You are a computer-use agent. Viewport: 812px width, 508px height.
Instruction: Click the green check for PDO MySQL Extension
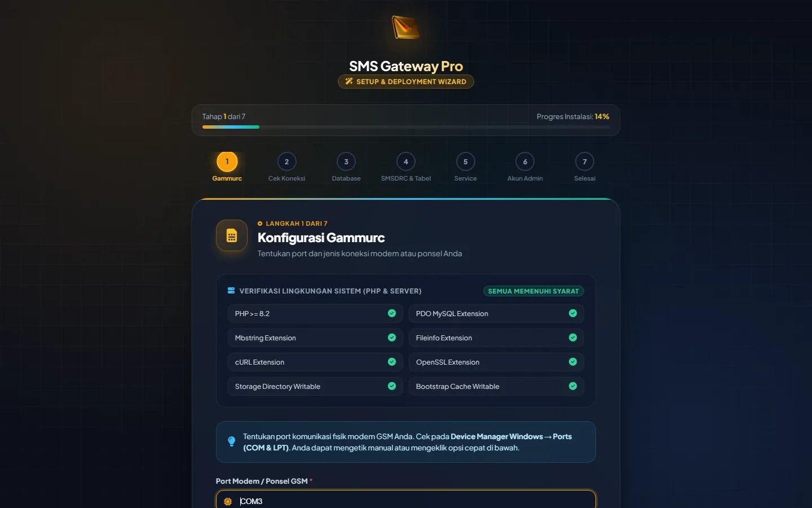(x=573, y=313)
